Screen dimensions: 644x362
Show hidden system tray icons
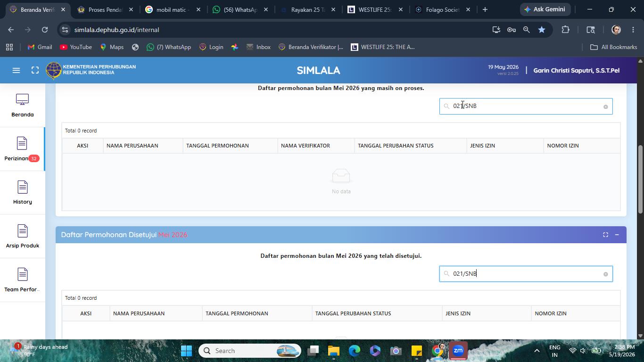[x=537, y=351]
